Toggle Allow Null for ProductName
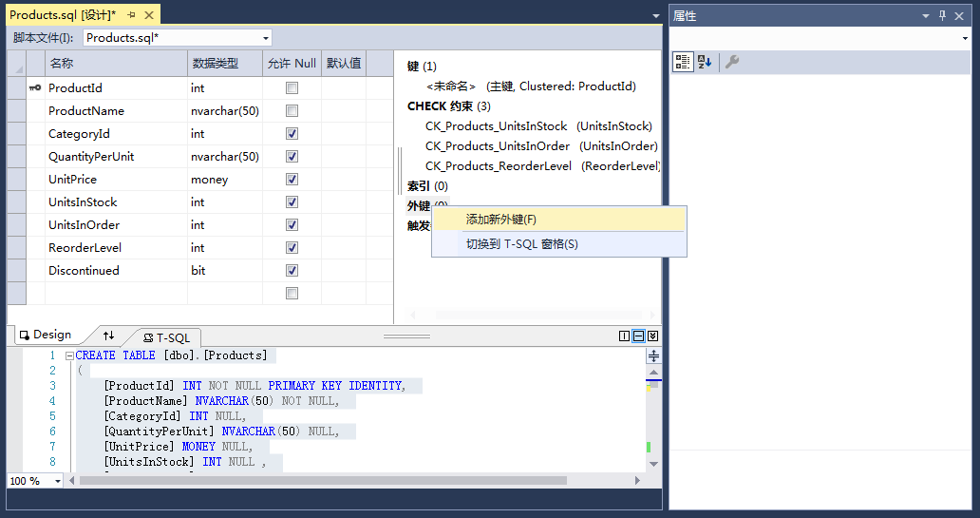The width and height of the screenshot is (980, 518). [x=292, y=111]
